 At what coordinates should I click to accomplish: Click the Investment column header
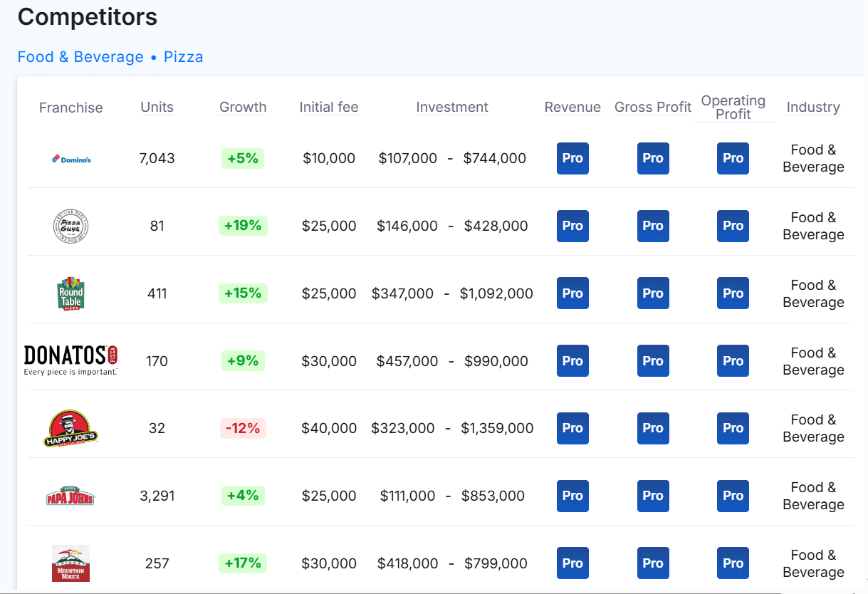(x=452, y=107)
